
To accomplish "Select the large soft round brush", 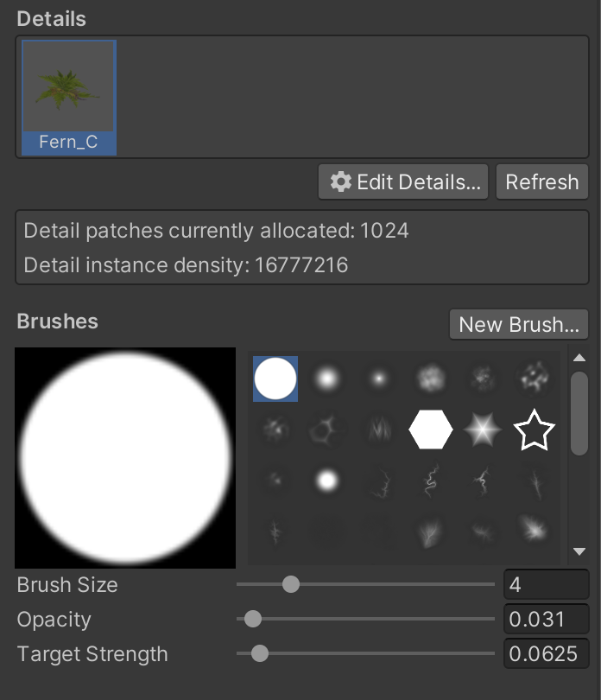I will [326, 379].
